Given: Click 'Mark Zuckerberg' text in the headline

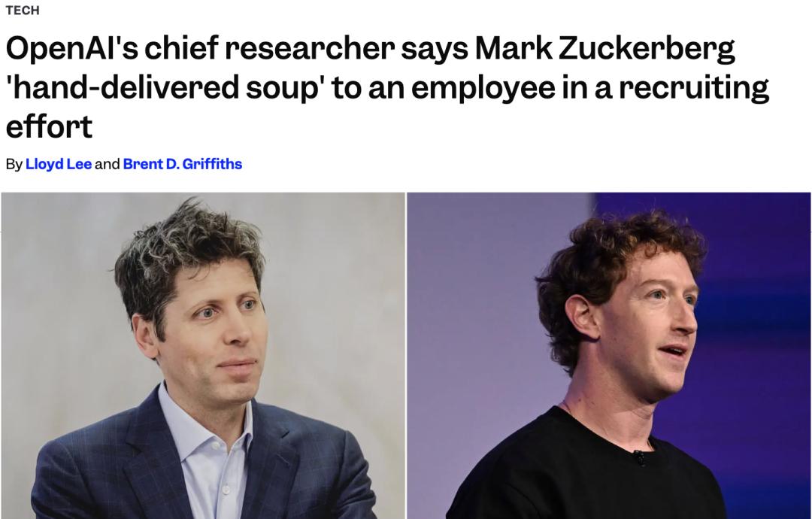Looking at the screenshot, I should point(604,50).
